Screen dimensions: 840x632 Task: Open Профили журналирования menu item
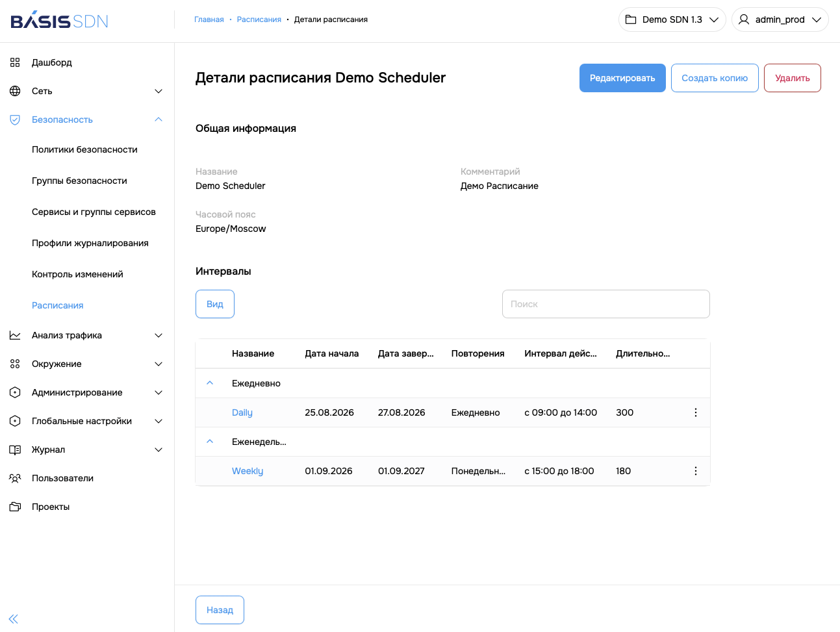tap(90, 243)
